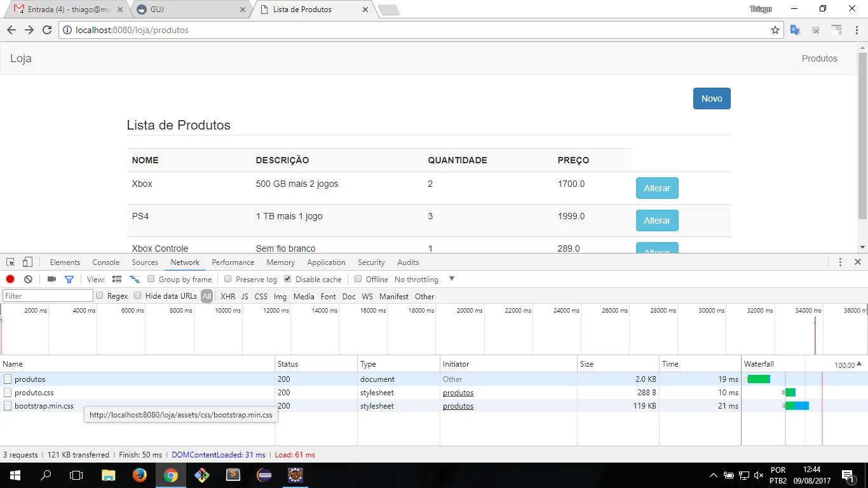Close the GUJ tab
The image size is (868, 488).
243,10
